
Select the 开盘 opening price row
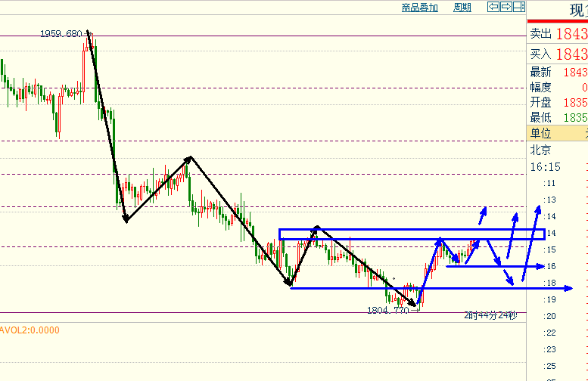tap(558, 103)
